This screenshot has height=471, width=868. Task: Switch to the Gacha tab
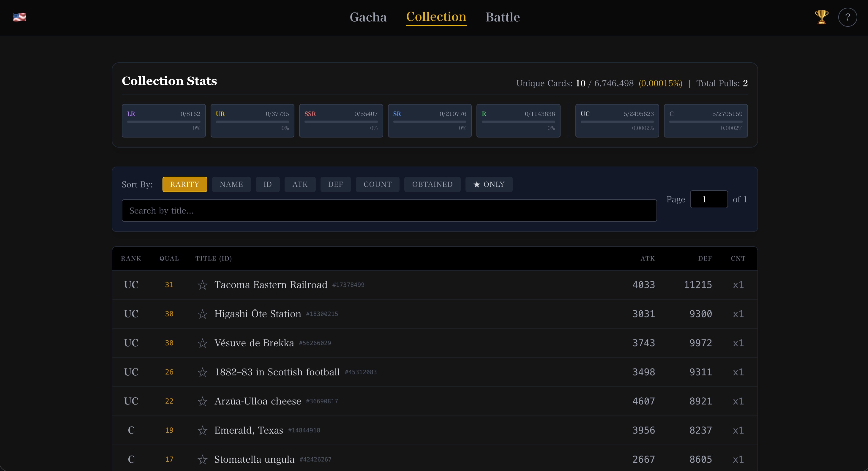click(368, 17)
